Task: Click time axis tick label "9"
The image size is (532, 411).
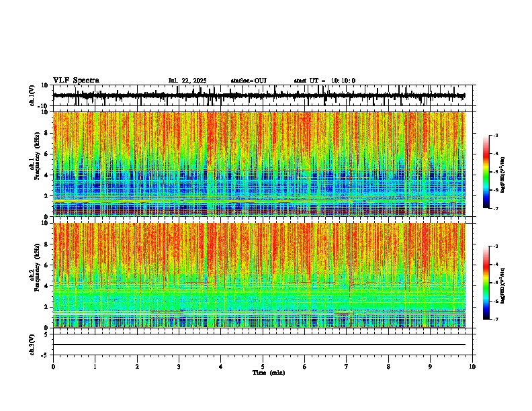Action: tap(430, 367)
